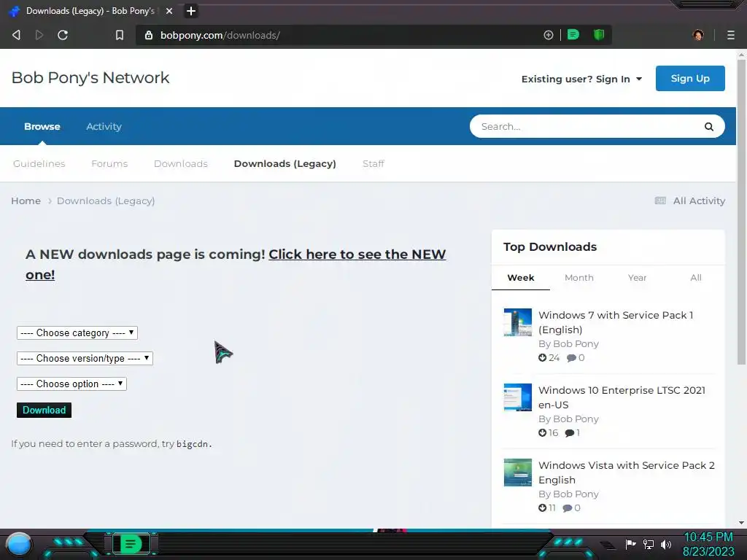The image size is (747, 560).
Task: Click By Bob Pony under Windows 7 item
Action: pos(568,344)
